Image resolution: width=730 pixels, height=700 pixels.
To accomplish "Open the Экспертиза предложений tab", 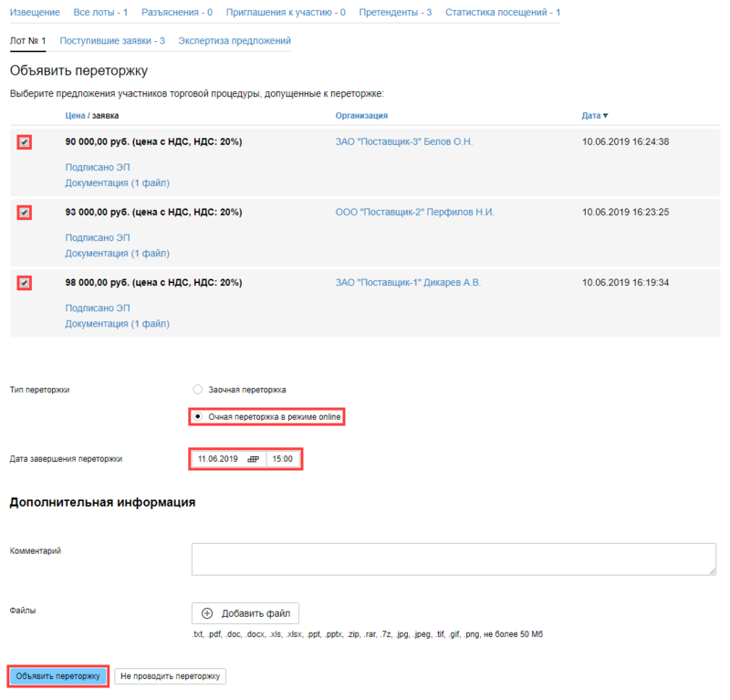I will point(235,41).
